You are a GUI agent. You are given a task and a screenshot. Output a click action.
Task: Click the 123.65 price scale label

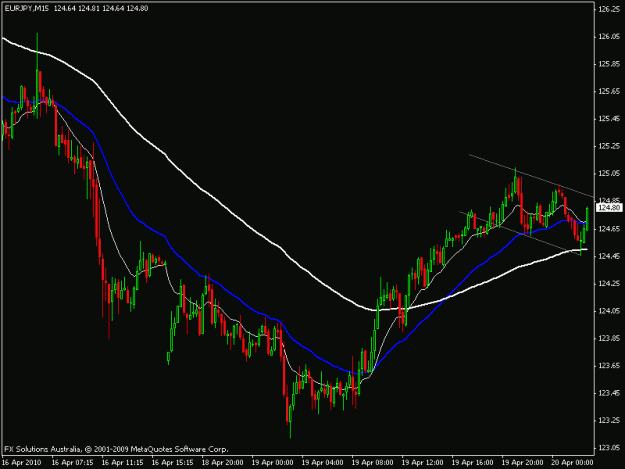(x=609, y=366)
